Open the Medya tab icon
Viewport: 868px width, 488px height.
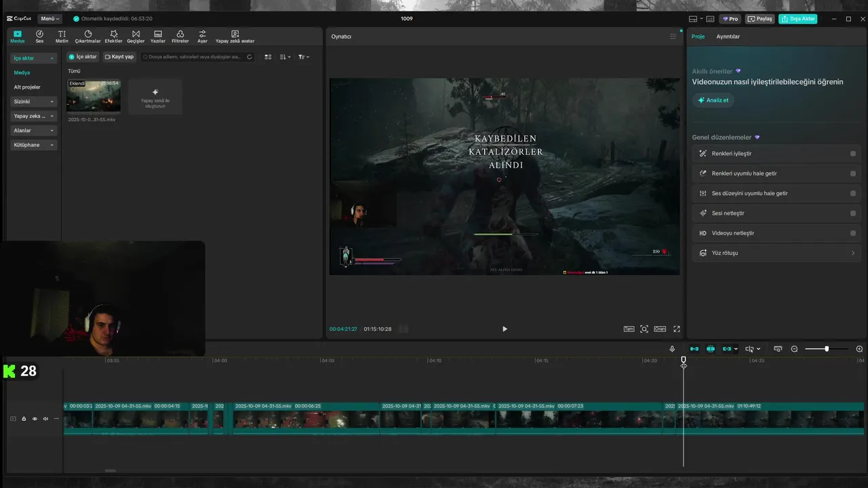(x=17, y=37)
